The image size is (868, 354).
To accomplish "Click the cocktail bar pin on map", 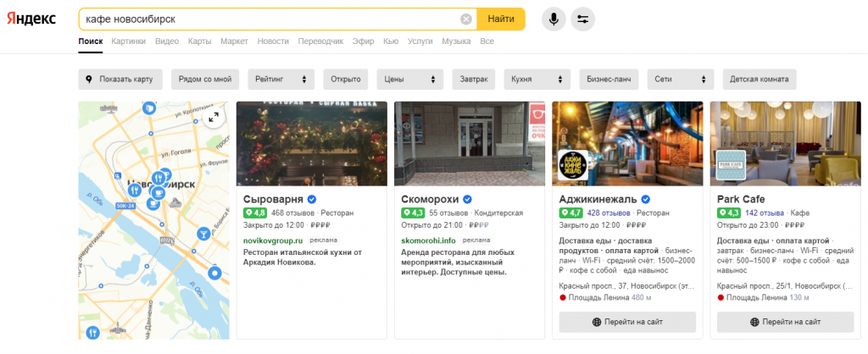I will pyautogui.click(x=203, y=234).
